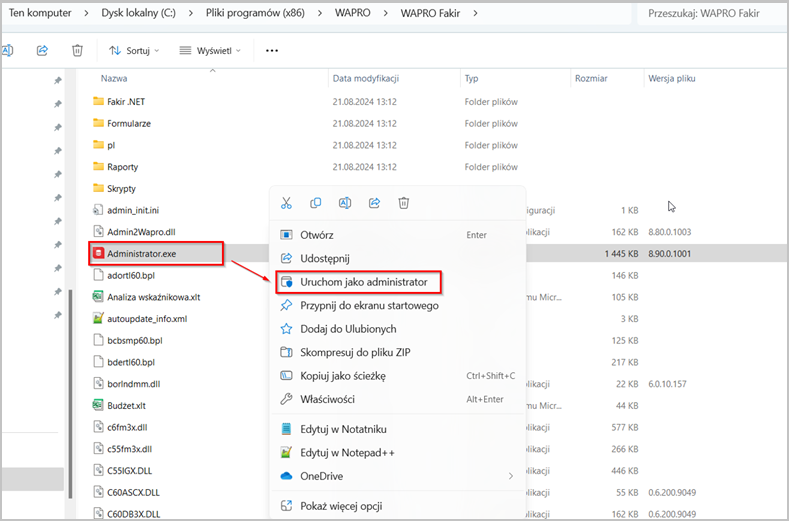This screenshot has width=789, height=521.
Task: Choose Edytuj w Notatniku
Action: (398, 429)
